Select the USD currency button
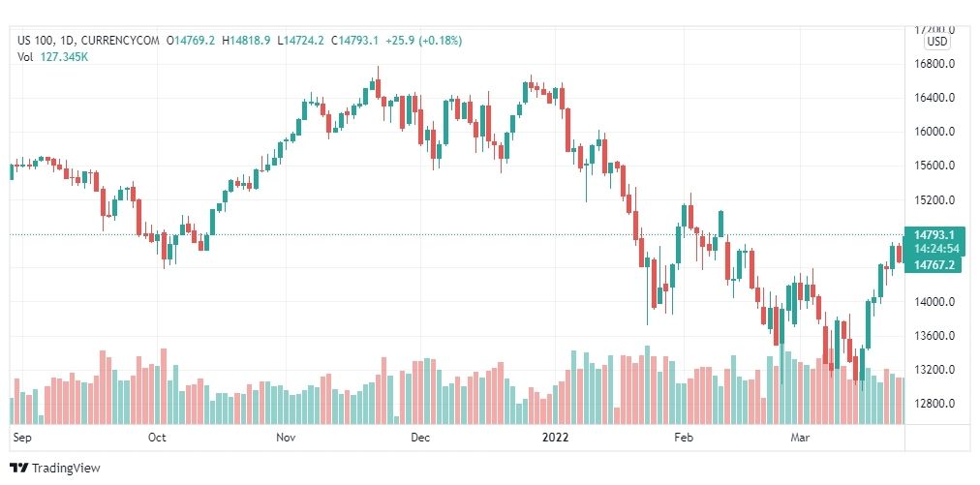Viewport: 980px width, 485px height. coord(936,42)
